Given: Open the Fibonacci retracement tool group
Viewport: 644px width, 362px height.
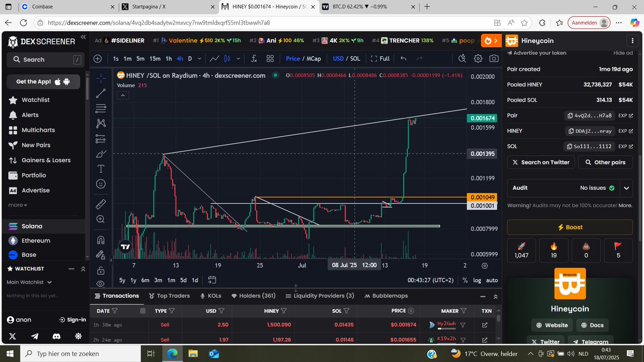Looking at the screenshot, I should pos(101,108).
